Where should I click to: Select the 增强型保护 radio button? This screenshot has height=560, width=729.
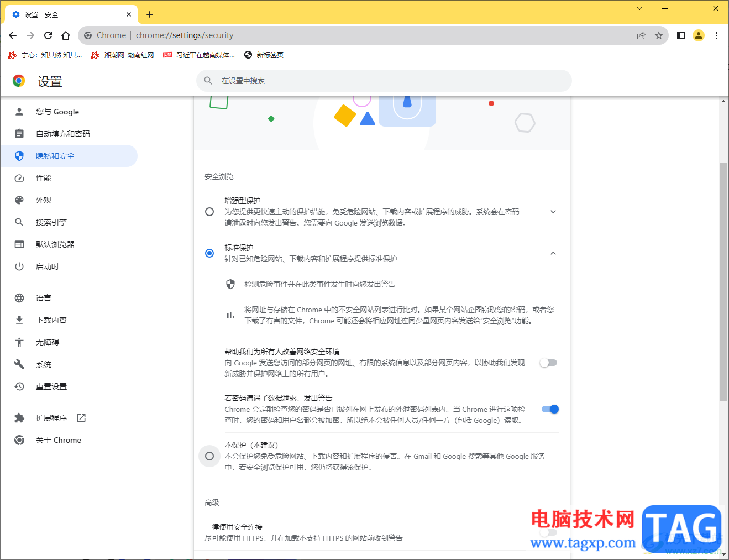(x=209, y=212)
